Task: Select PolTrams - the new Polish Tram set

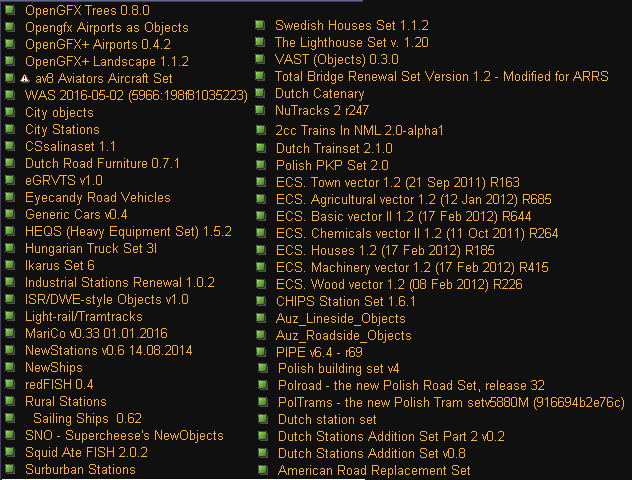Action: 451,402
